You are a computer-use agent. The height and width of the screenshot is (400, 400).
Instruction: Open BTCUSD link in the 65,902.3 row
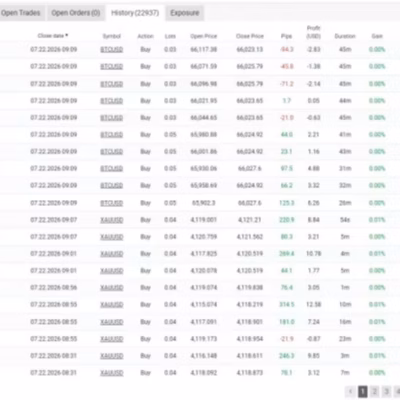112,203
